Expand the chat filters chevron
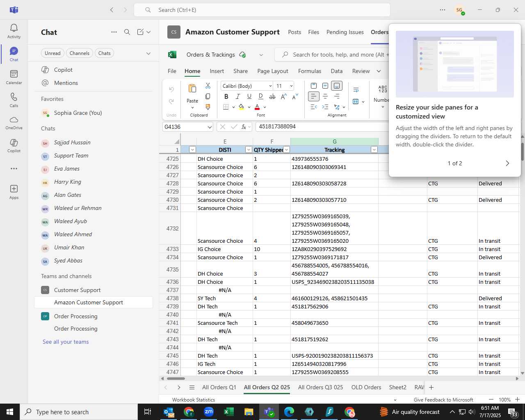The width and height of the screenshot is (525, 420). pyautogui.click(x=148, y=53)
